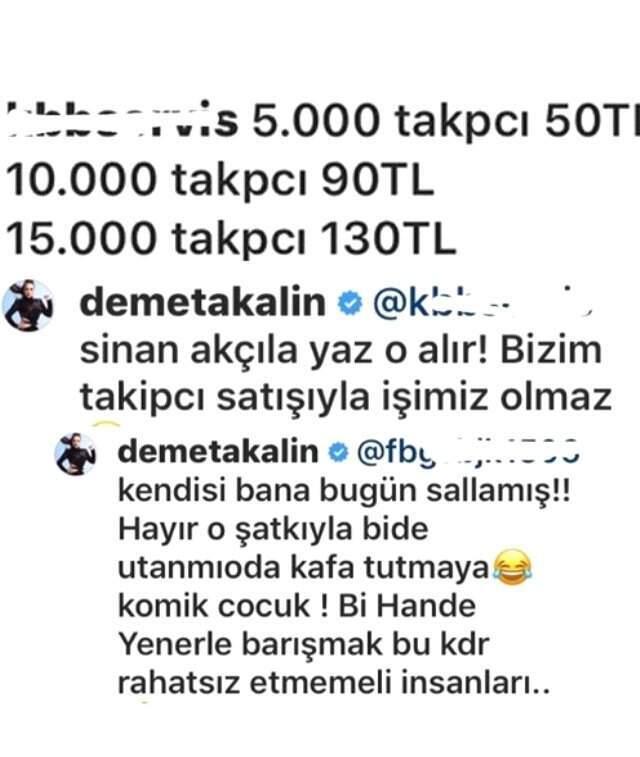The image size is (640, 757).
Task: Click the line 'kendisi bana bugün sallamış!!'
Action: (344, 491)
